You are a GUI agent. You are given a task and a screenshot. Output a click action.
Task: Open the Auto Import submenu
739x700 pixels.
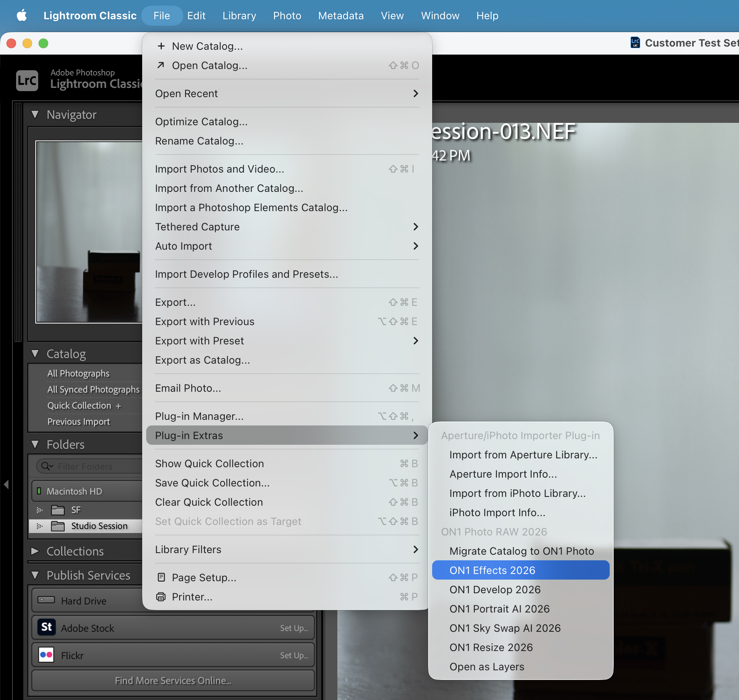point(287,246)
